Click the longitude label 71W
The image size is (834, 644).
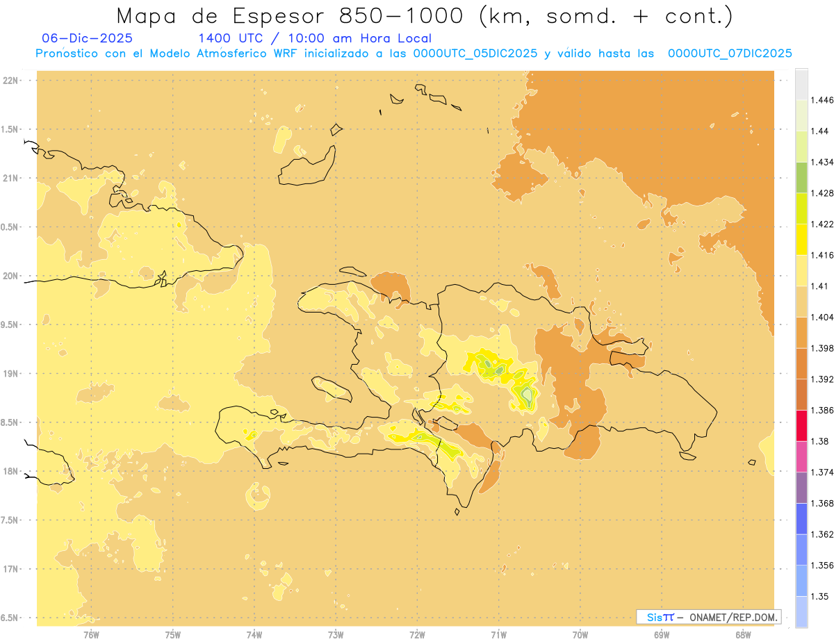coord(498,634)
